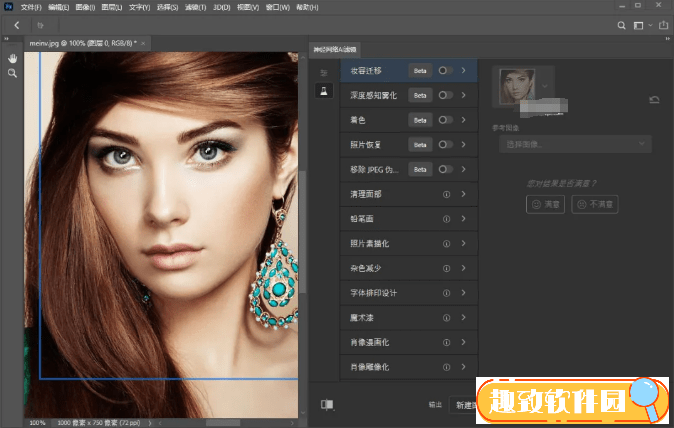Enable the 妆容迁移 filter toggle
Viewport: 674px width, 428px height.
445,70
